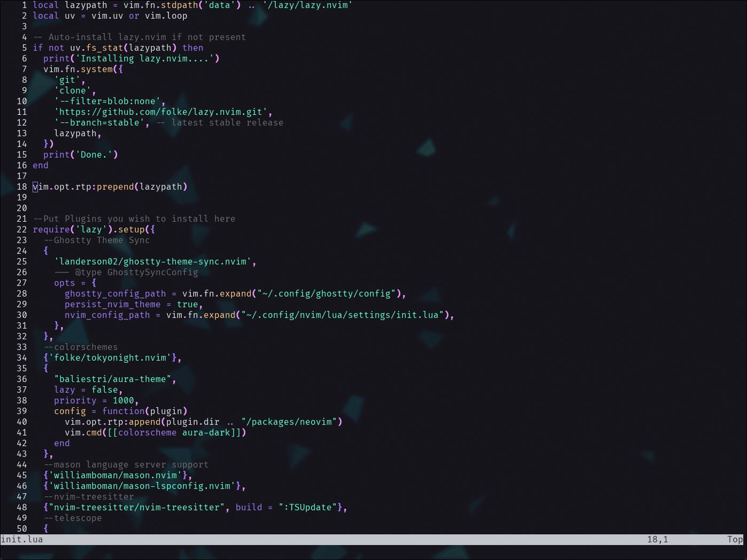Click the priority = 1000 setting
747x560 pixels.
click(x=95, y=400)
